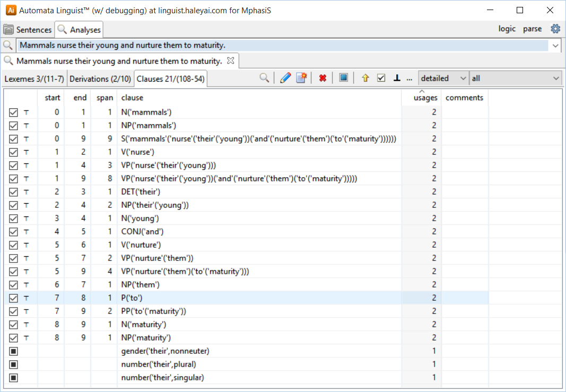Select the Analyses tab

79,30
